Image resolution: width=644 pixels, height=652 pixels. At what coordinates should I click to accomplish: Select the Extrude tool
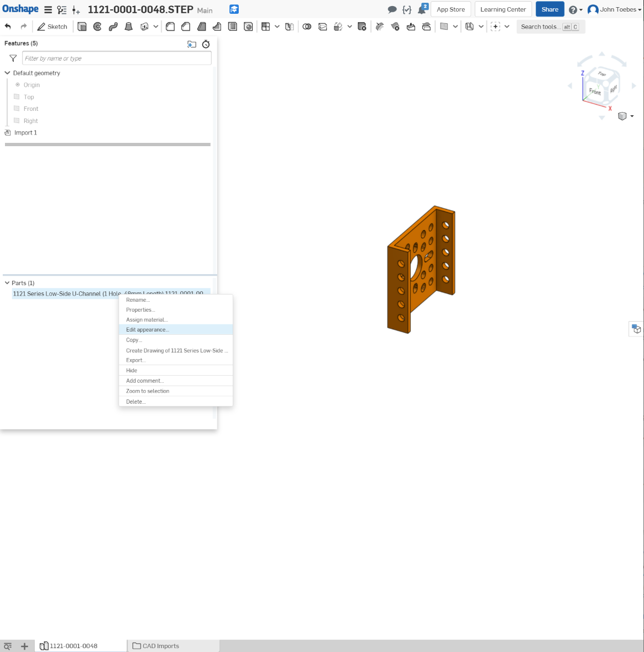click(82, 26)
